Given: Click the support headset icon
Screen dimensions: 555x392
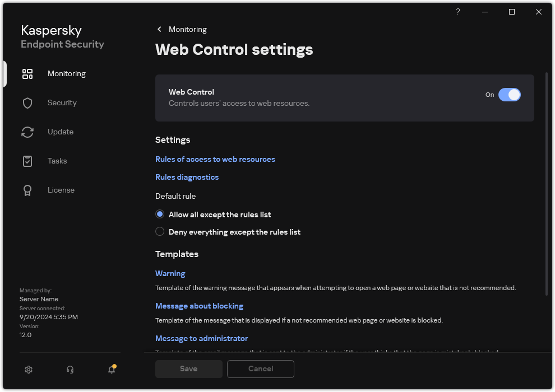Looking at the screenshot, I should pos(70,370).
